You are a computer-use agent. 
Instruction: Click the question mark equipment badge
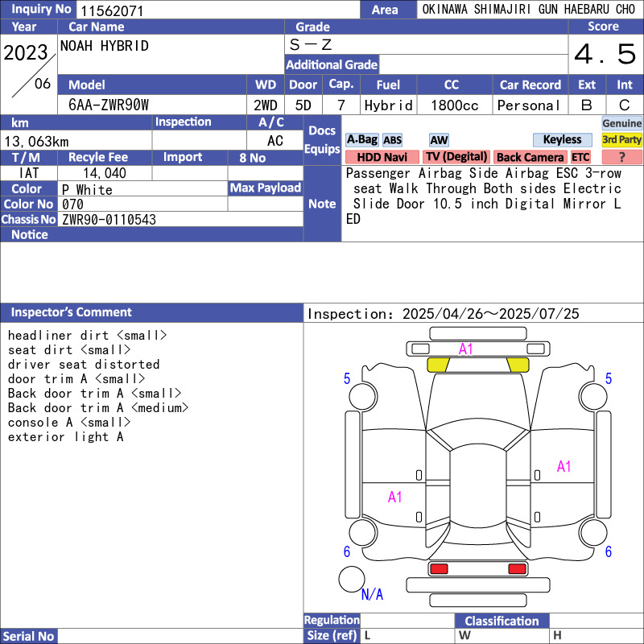[621, 157]
